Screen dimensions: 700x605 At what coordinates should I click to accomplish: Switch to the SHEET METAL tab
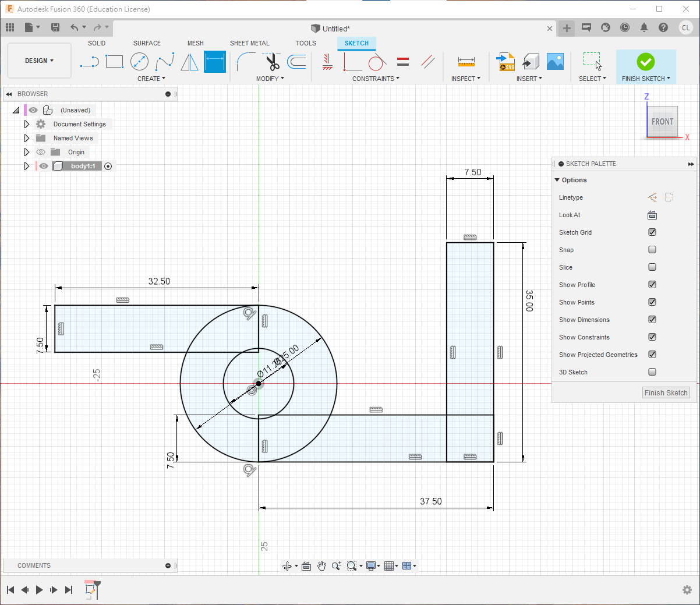(x=249, y=43)
